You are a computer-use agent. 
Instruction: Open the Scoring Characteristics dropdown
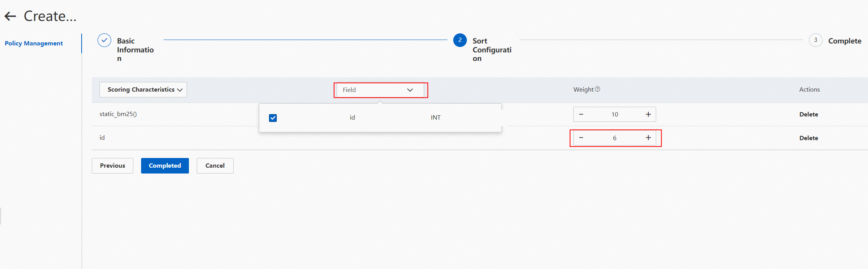(x=143, y=90)
